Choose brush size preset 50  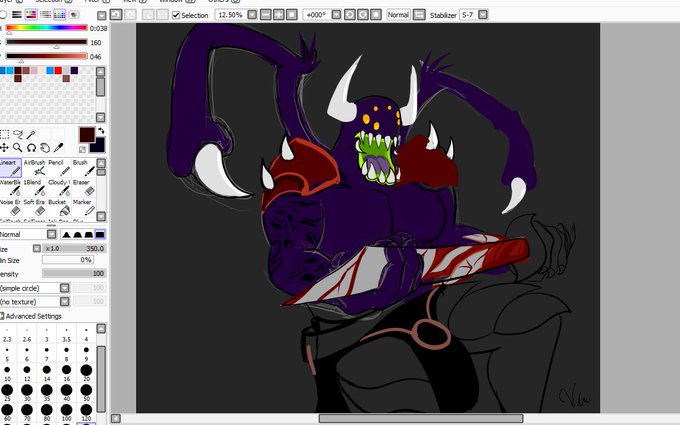(86, 393)
